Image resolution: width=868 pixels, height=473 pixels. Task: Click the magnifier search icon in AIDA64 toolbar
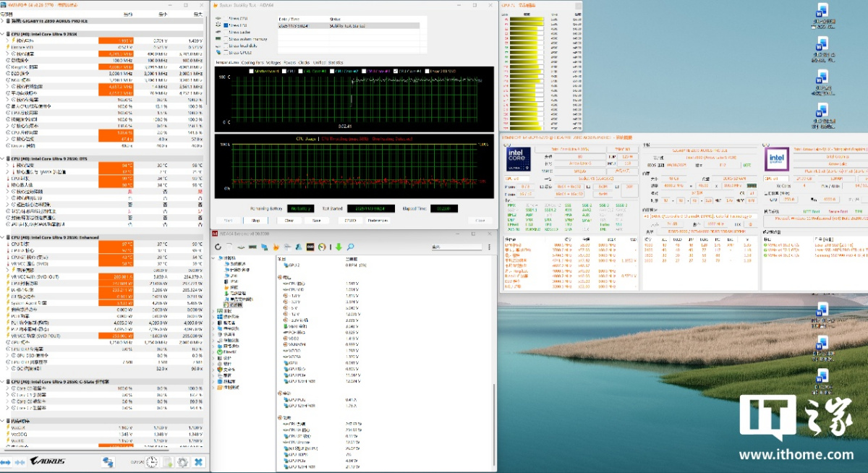click(x=350, y=247)
